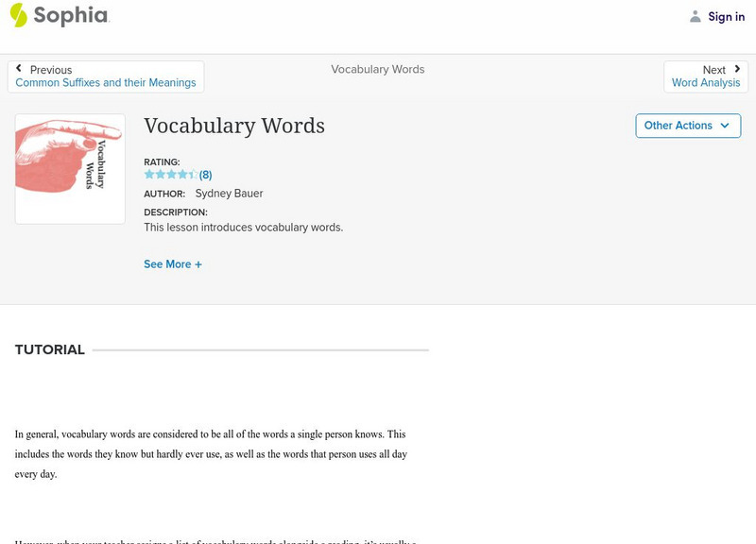Click the Vocabulary Words breadcrumb title
756x544 pixels.
pyautogui.click(x=377, y=69)
